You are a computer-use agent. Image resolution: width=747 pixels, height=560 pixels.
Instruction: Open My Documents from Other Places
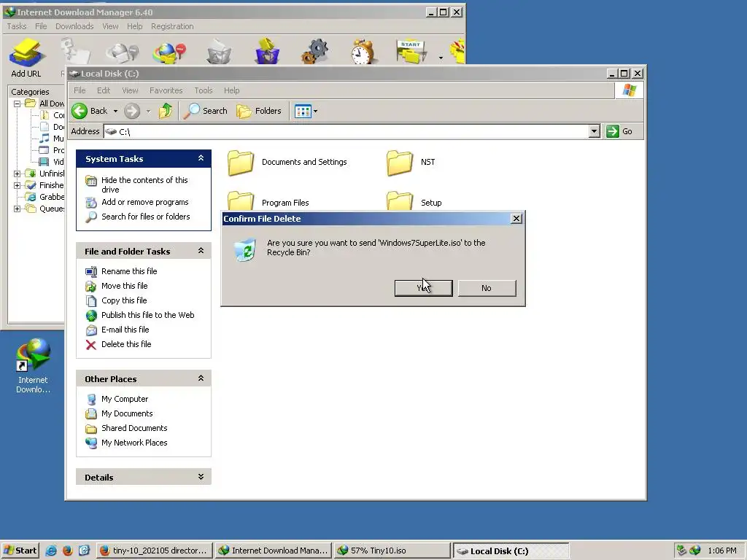127,414
